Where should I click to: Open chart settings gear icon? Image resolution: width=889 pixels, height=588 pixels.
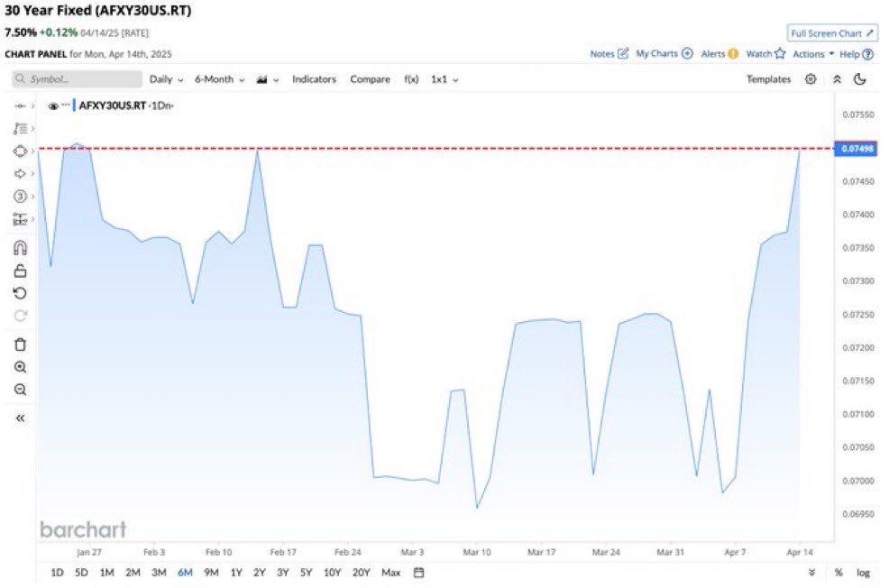[x=811, y=79]
